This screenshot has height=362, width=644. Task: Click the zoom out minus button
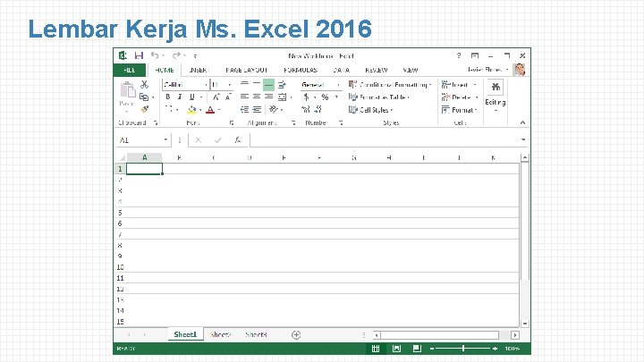[432, 349]
